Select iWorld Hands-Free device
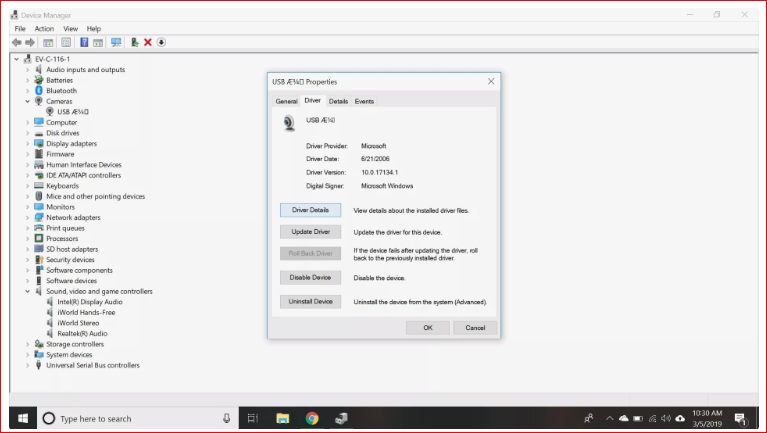 pyautogui.click(x=81, y=313)
